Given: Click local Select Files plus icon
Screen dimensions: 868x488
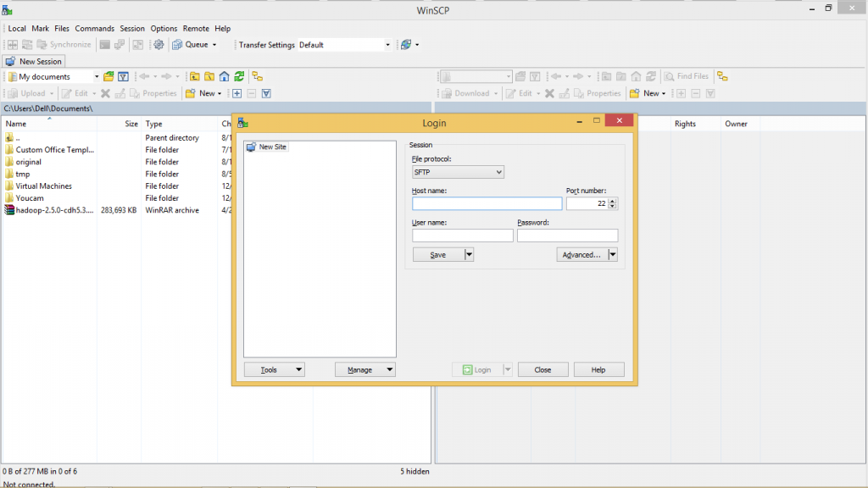Looking at the screenshot, I should point(237,93).
